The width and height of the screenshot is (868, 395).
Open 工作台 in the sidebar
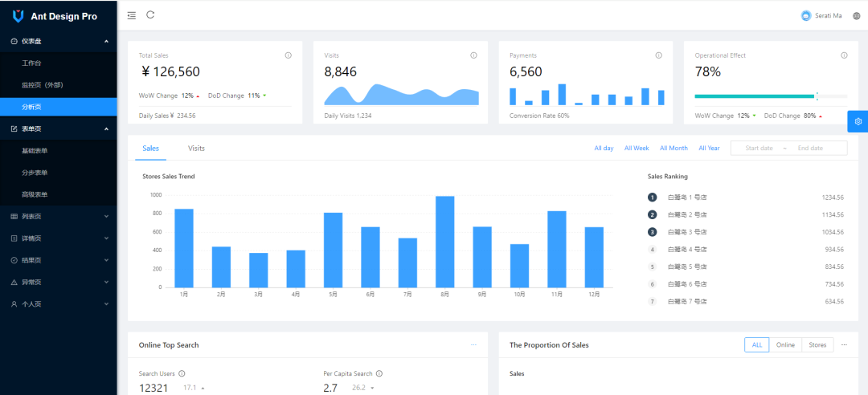coord(31,63)
